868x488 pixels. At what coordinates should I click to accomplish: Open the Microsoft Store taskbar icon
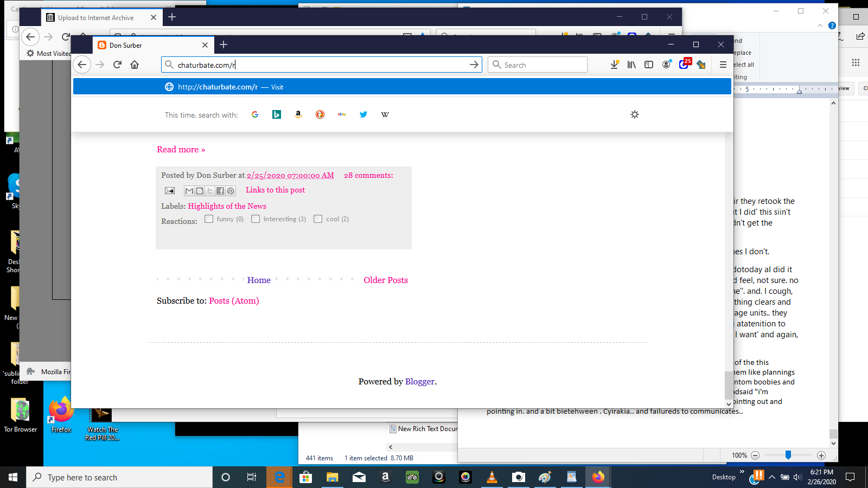pos(306,477)
